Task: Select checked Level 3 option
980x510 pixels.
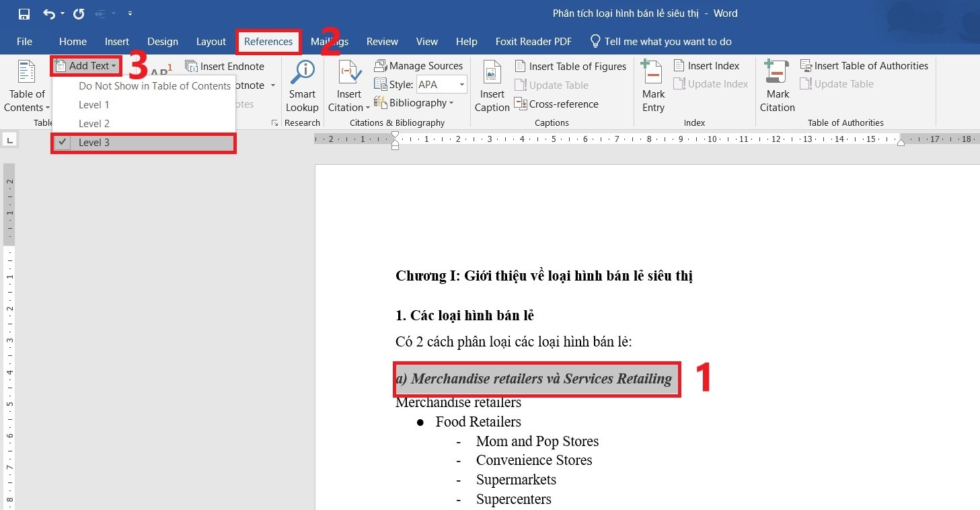Action: (144, 143)
